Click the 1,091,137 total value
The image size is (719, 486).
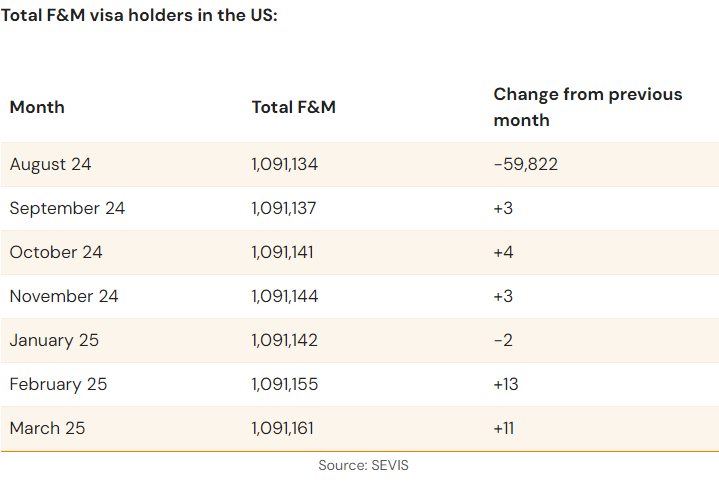pyautogui.click(x=284, y=208)
